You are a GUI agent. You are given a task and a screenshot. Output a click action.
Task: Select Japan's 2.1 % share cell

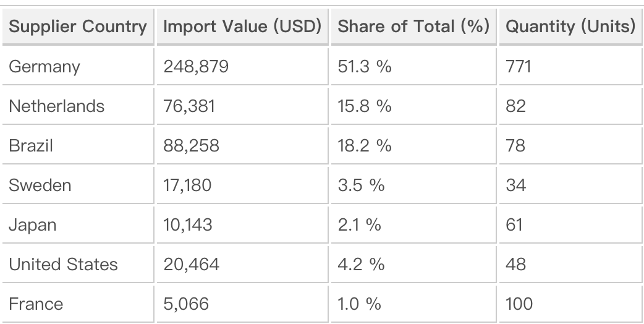(360, 224)
